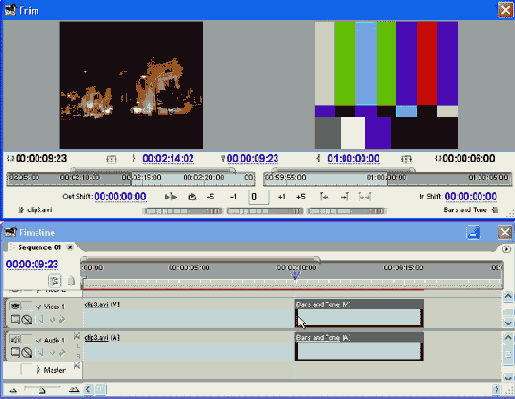Screen dimensions: 515x399
Task: Toggle Audio 1 track lock box
Action: pos(27,340)
